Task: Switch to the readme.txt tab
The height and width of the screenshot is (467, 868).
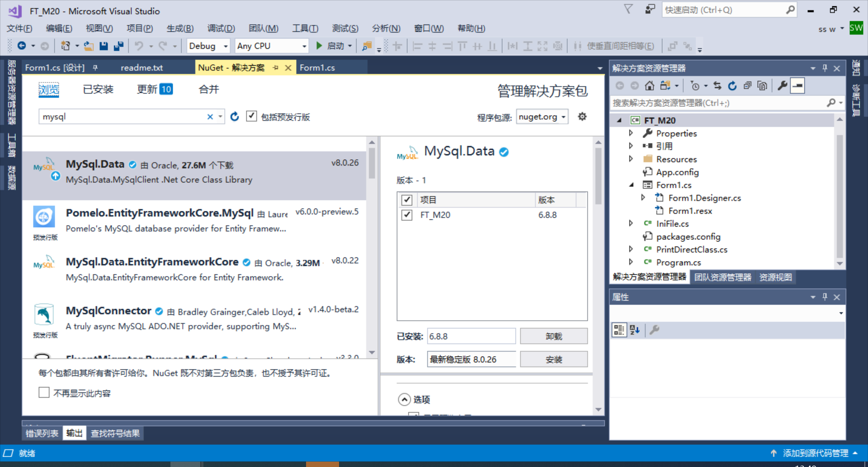Action: pos(142,67)
